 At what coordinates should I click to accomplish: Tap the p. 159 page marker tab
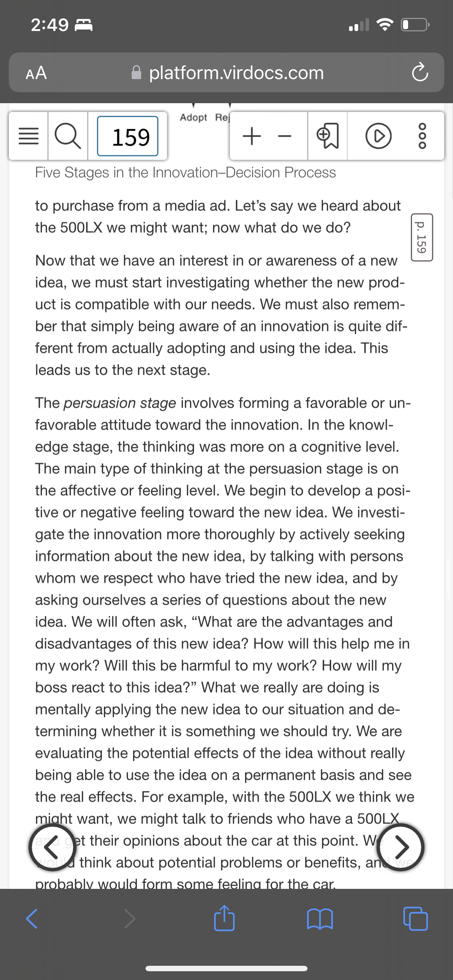[x=422, y=237]
